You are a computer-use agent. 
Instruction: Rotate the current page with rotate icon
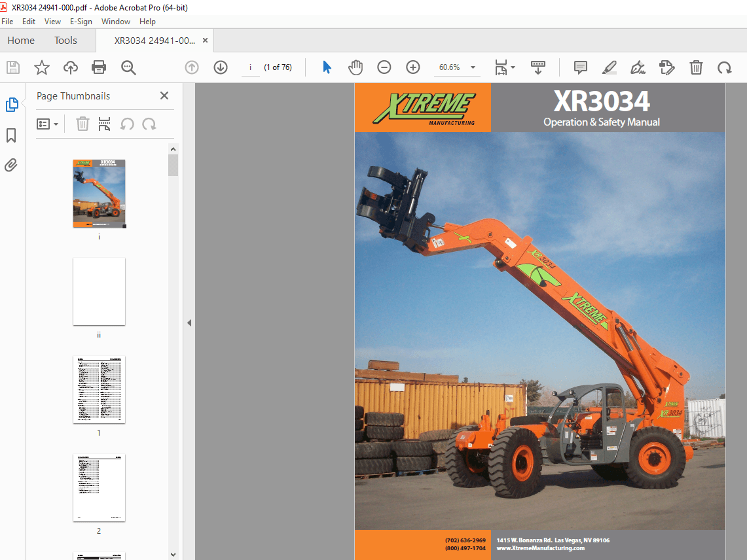(x=724, y=67)
